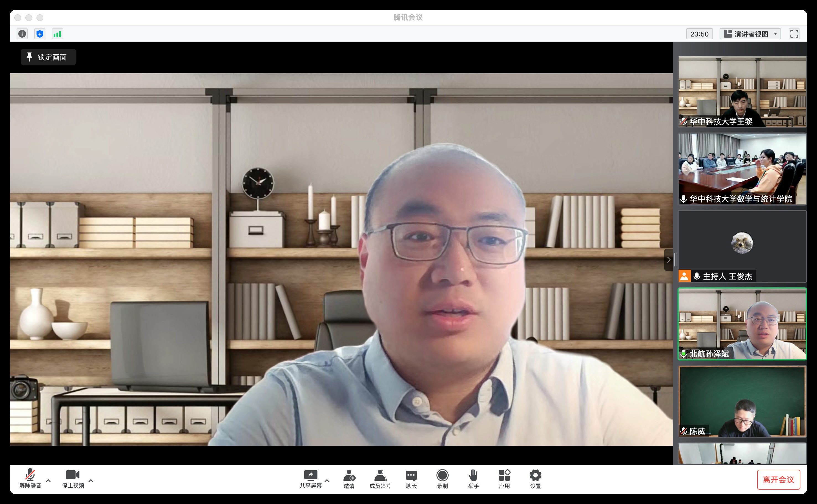Expand audio options arrow beside 解除静音

tap(48, 481)
